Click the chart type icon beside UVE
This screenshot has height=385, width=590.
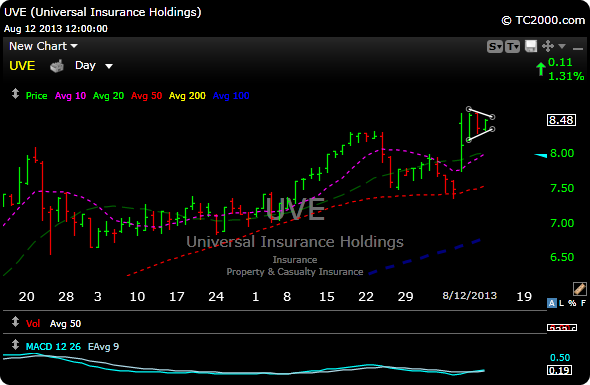[x=57, y=66]
